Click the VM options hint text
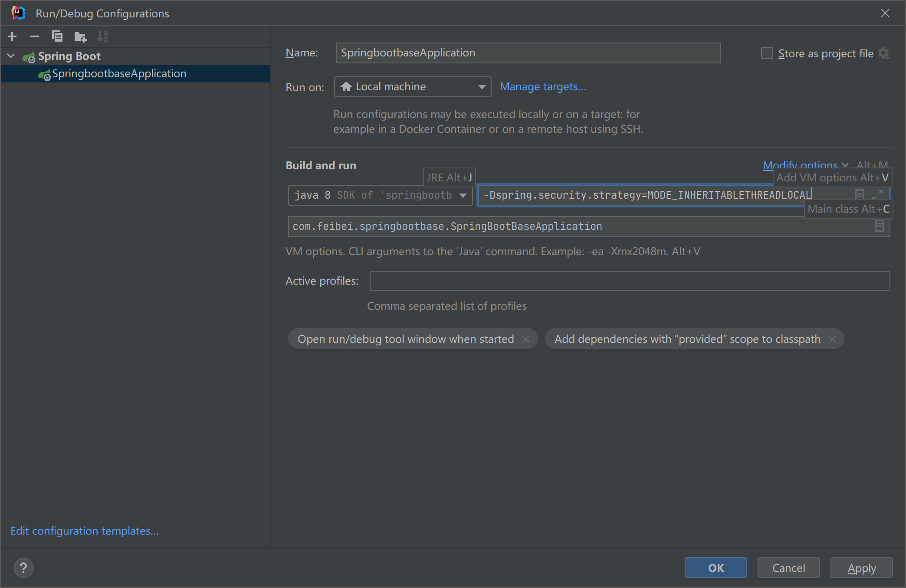This screenshot has height=588, width=906. pyautogui.click(x=493, y=251)
